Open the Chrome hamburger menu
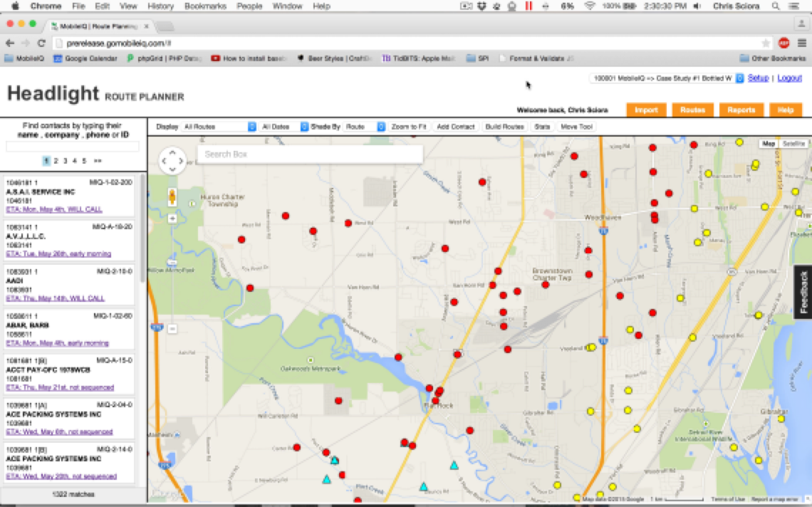Image resolution: width=812 pixels, height=507 pixels. pos(802,43)
